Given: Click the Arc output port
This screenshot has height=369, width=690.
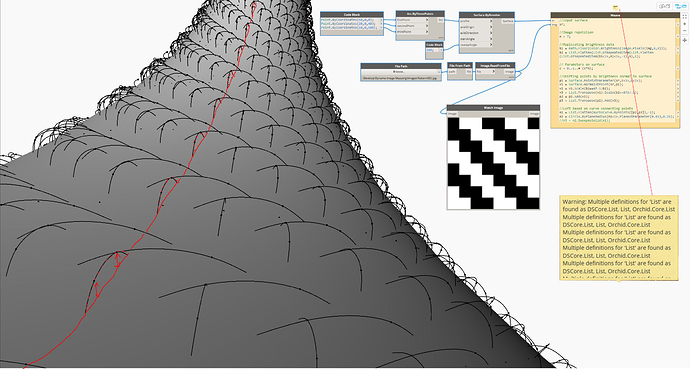Looking at the screenshot, I should click(440, 20).
